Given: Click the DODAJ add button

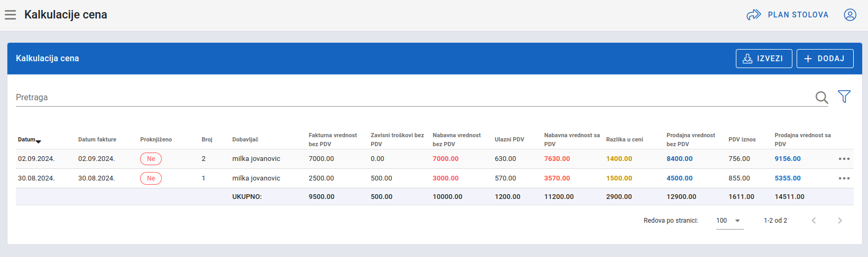Looking at the screenshot, I should click(x=825, y=59).
